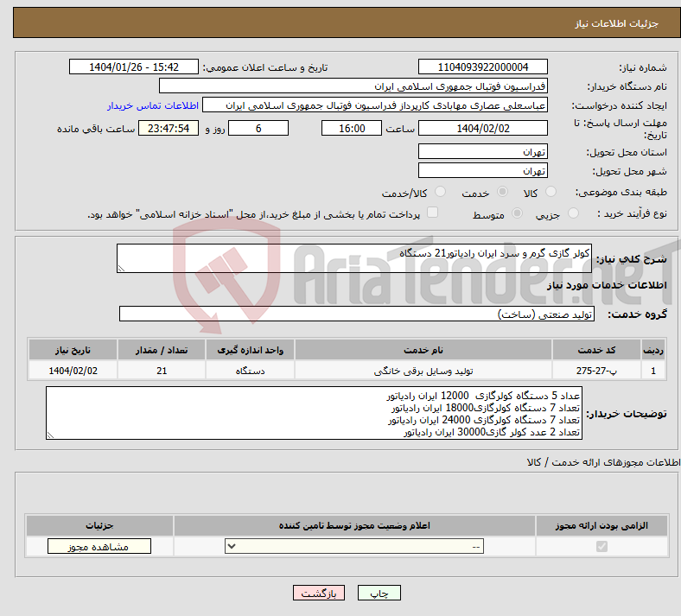Click the الزامی بودن ارائه مجوز header
Screen dimensions: 681x616
click(x=601, y=525)
